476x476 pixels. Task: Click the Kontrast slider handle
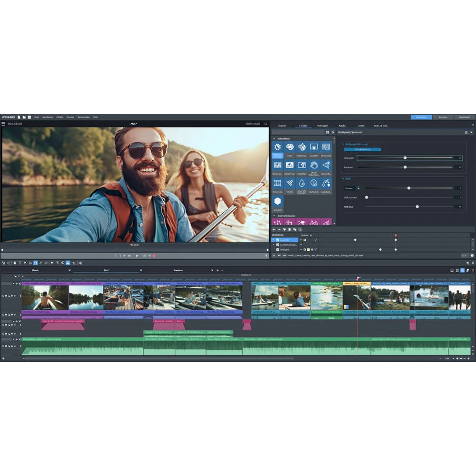[x=405, y=167]
